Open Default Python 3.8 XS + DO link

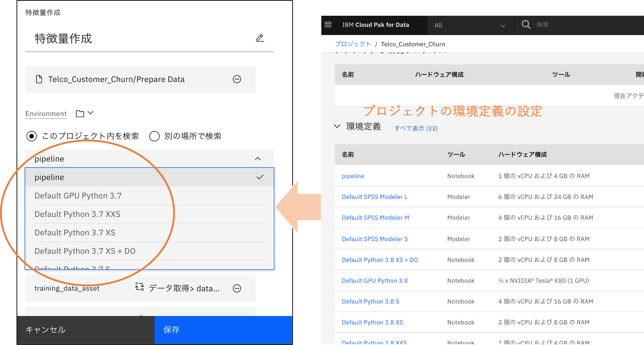click(x=380, y=260)
